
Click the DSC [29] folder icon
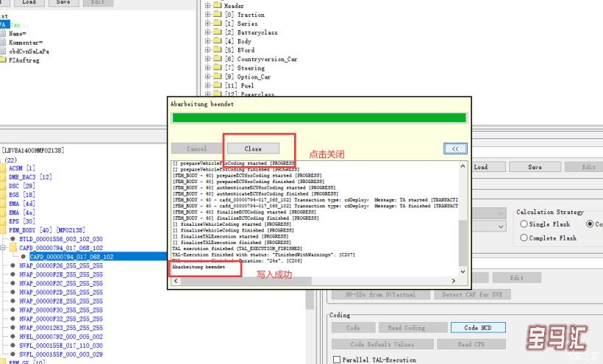tap(3, 185)
